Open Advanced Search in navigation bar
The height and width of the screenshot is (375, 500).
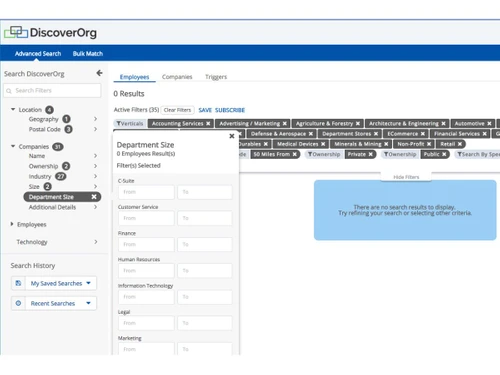(x=38, y=53)
